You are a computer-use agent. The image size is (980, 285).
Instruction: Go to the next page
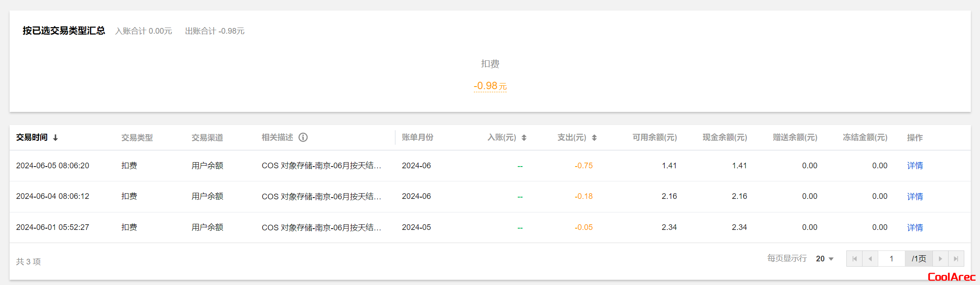940,259
